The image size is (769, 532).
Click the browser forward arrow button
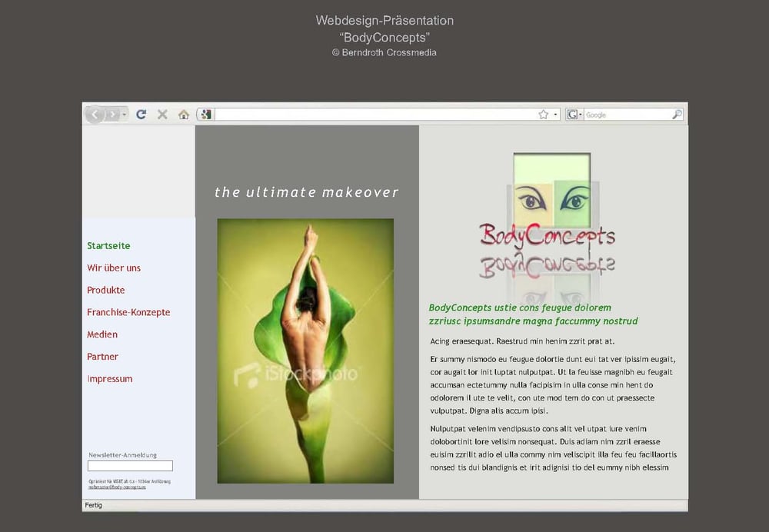click(112, 115)
